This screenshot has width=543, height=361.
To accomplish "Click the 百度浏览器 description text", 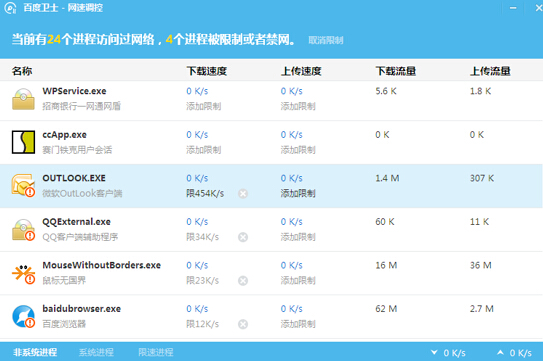I will (x=64, y=324).
